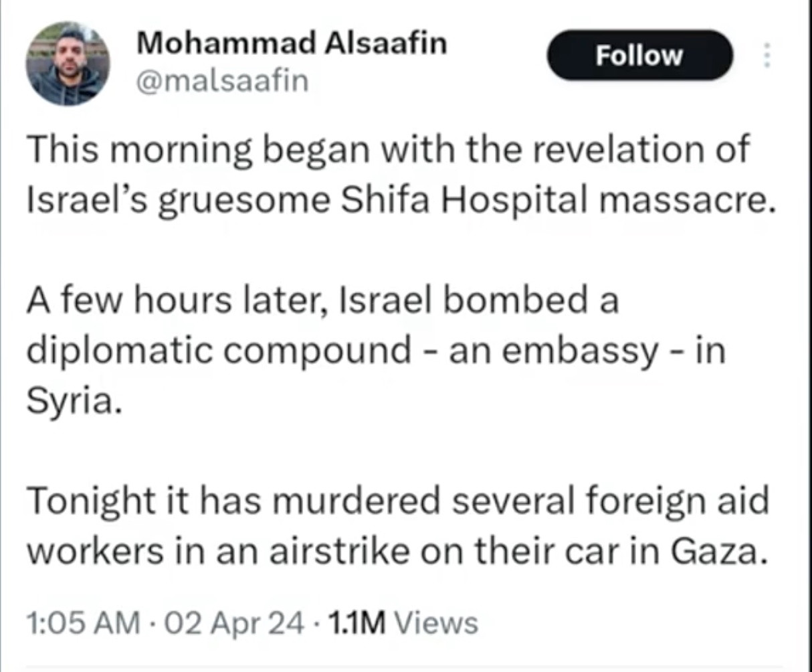The image size is (812, 672).
Task: Click the 1:05 AM timestamp
Action: 83,623
